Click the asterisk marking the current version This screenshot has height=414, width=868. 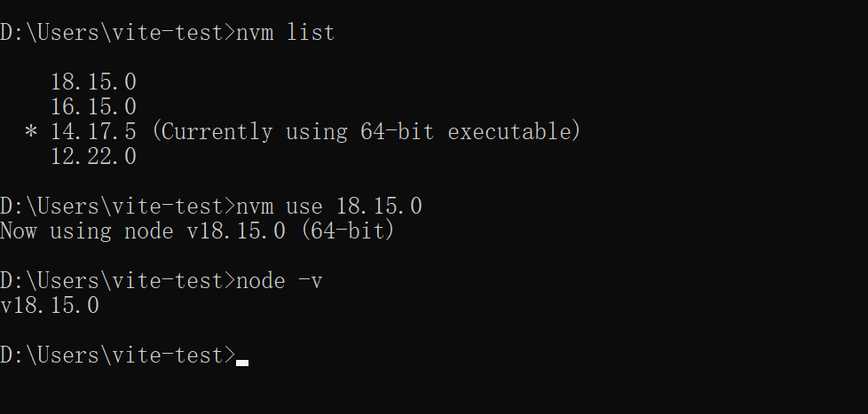31,133
